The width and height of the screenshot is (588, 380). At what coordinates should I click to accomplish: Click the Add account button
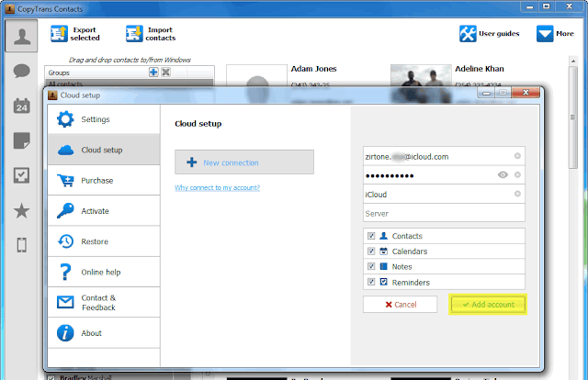click(488, 305)
